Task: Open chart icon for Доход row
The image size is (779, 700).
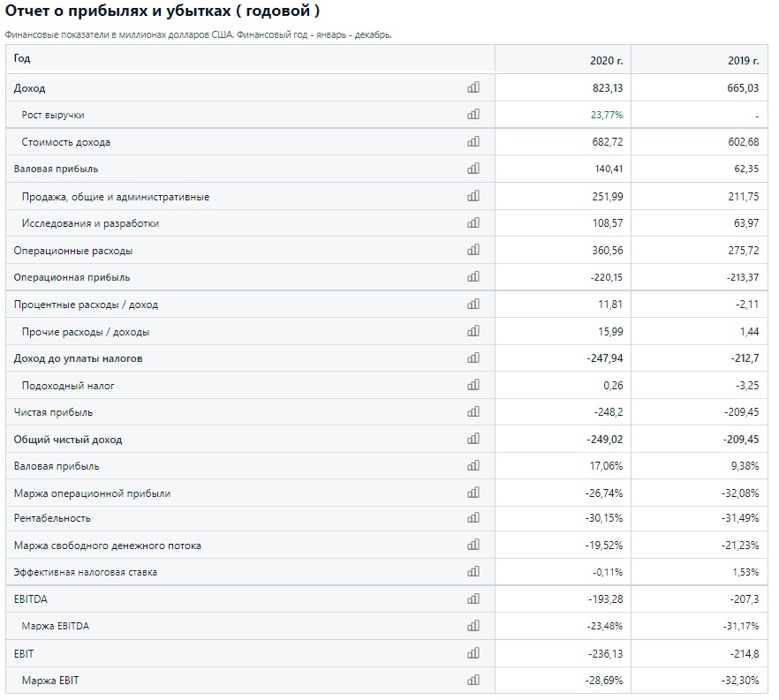Action: 473,87
